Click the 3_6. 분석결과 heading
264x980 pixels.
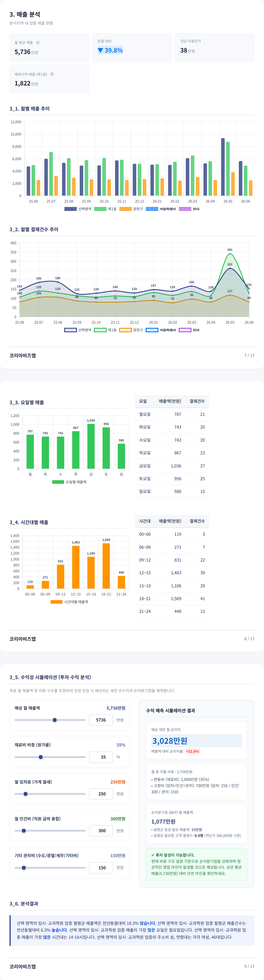point(24,904)
